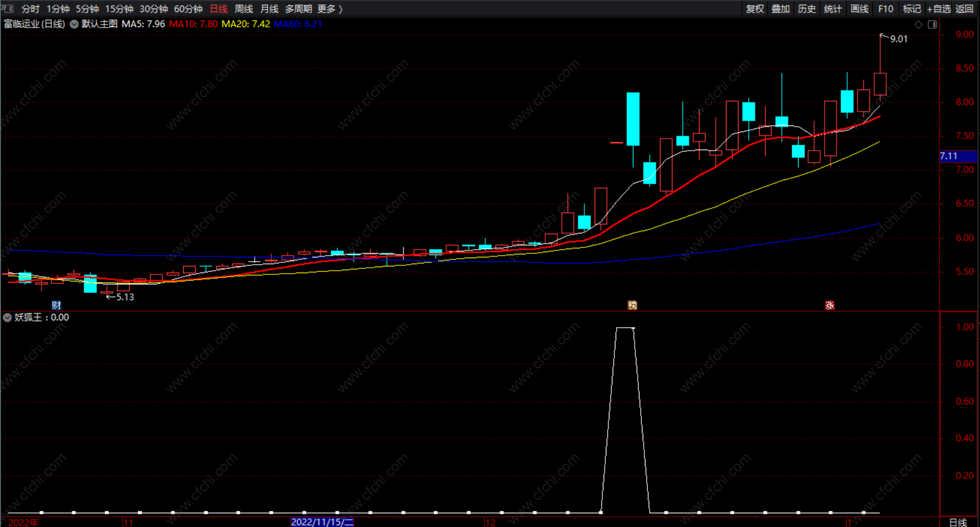Click the 叠加 overlay button
Viewport: 980px width, 527px height.
pos(781,9)
